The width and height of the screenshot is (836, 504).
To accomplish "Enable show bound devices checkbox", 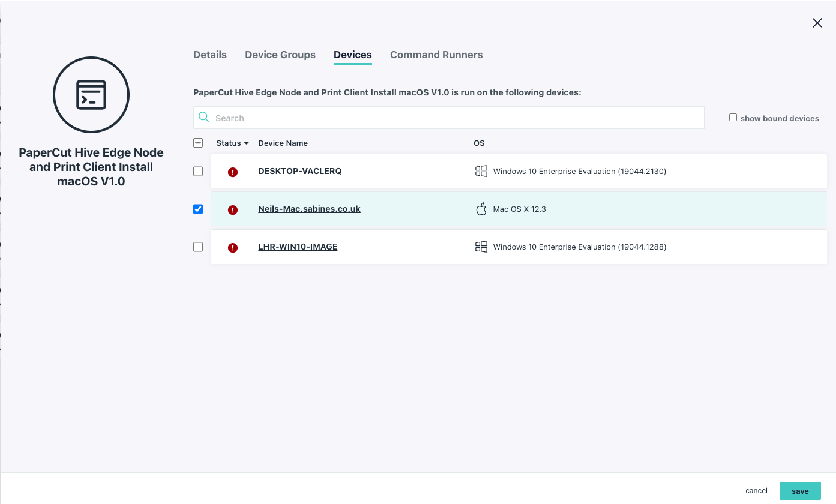I will click(x=733, y=118).
